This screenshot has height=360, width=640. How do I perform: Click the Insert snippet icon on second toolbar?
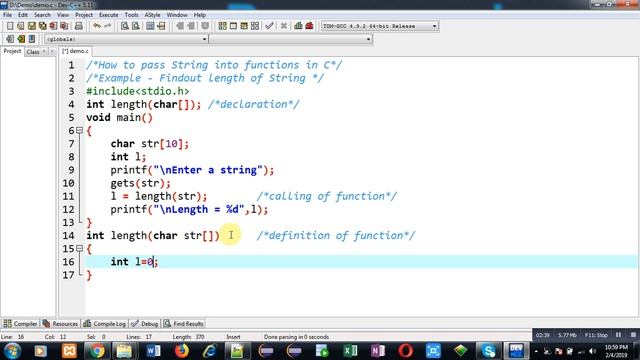pyautogui.click(x=10, y=39)
